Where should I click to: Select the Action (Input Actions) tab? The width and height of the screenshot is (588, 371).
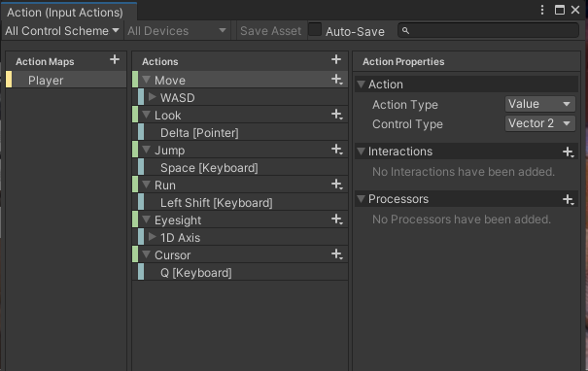point(65,13)
